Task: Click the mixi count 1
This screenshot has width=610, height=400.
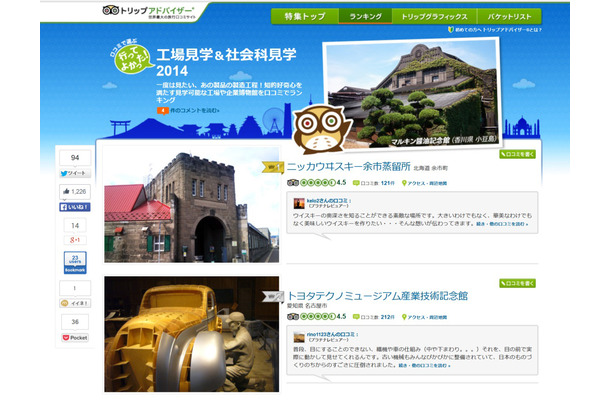Action: click(x=75, y=288)
